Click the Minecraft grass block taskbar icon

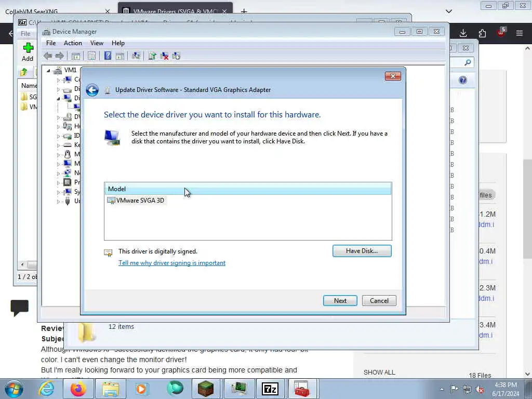206,389
